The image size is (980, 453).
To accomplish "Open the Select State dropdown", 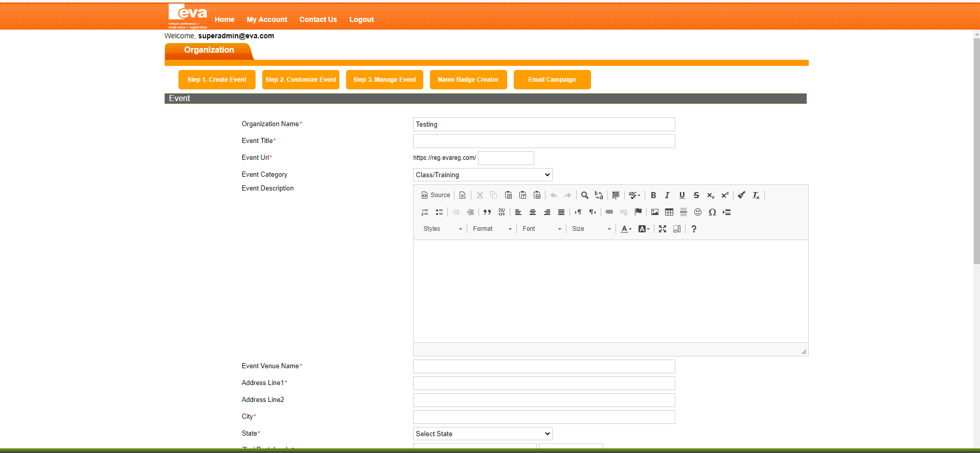I will 483,434.
